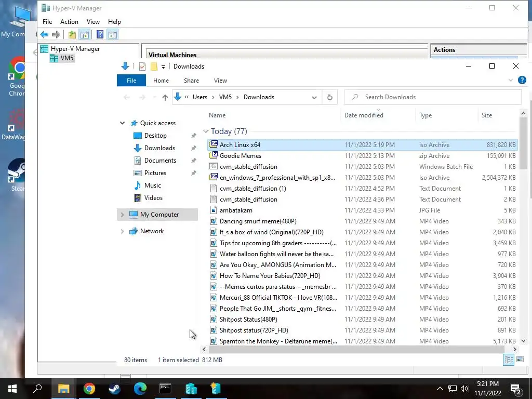532x399 pixels.
Task: Select Dancing smurf meme(480P) video
Action: [x=362, y=221]
